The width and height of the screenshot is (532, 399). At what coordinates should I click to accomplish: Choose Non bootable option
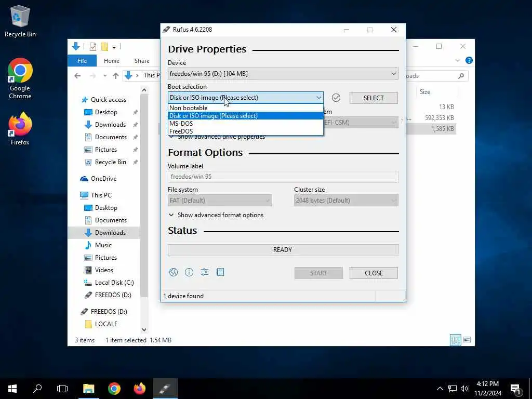click(246, 108)
